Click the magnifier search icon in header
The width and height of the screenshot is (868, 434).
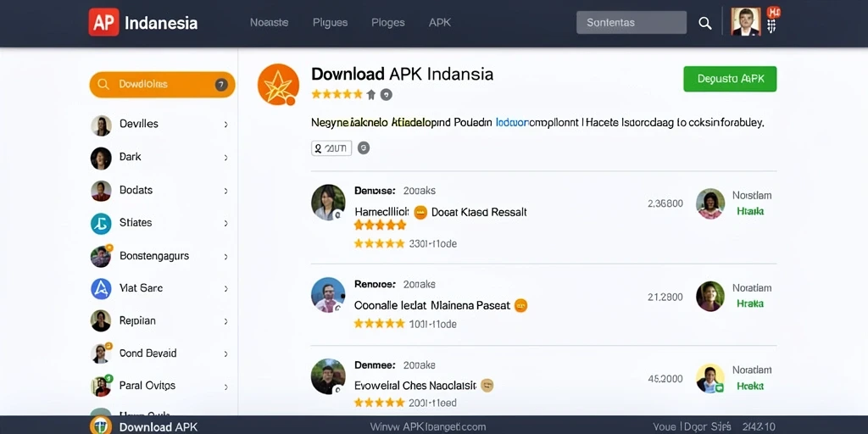(x=704, y=23)
